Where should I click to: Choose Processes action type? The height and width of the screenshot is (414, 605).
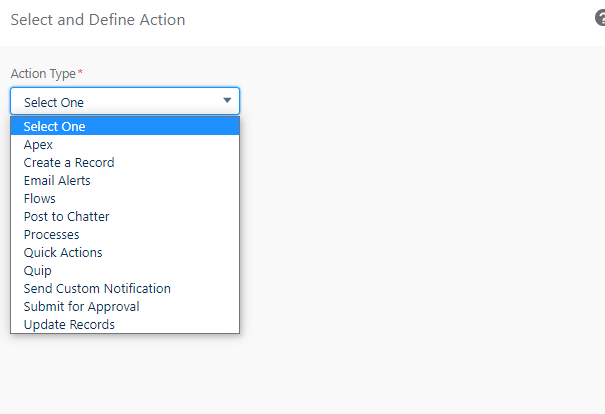point(125,235)
